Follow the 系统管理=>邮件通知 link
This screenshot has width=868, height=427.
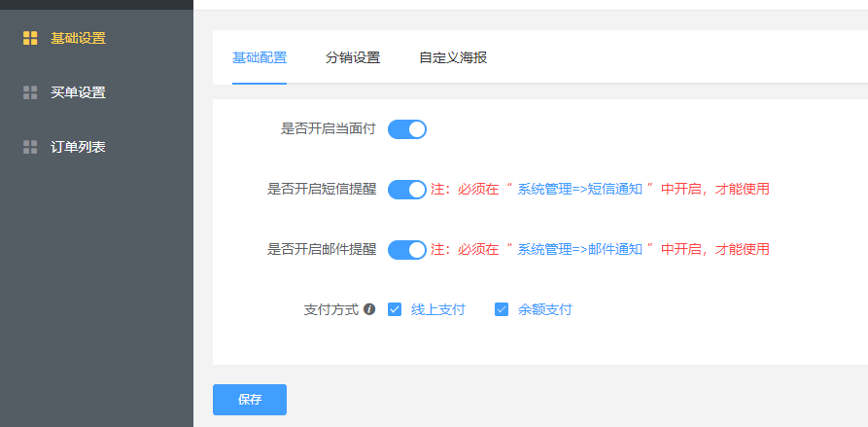[579, 249]
